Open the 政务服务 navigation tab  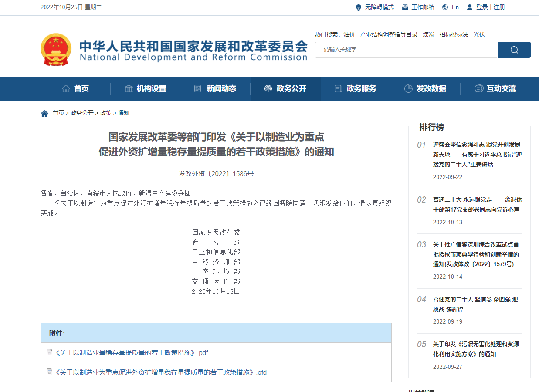362,88
